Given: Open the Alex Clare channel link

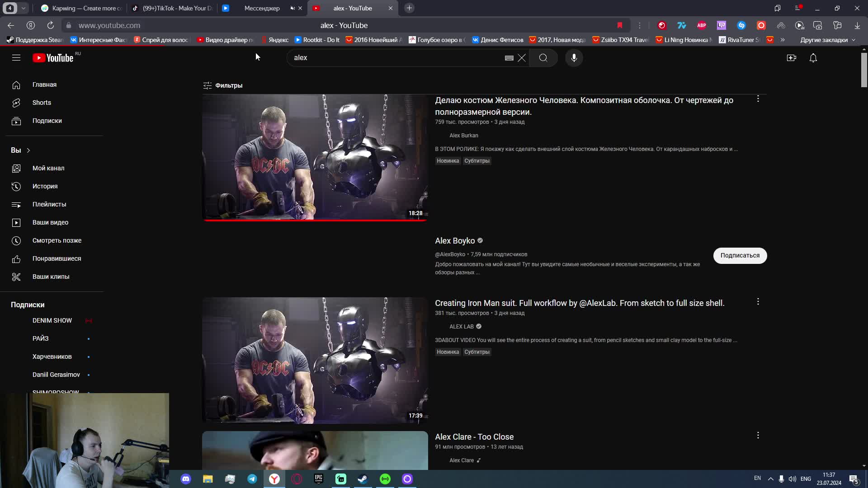Looking at the screenshot, I should tap(462, 460).
